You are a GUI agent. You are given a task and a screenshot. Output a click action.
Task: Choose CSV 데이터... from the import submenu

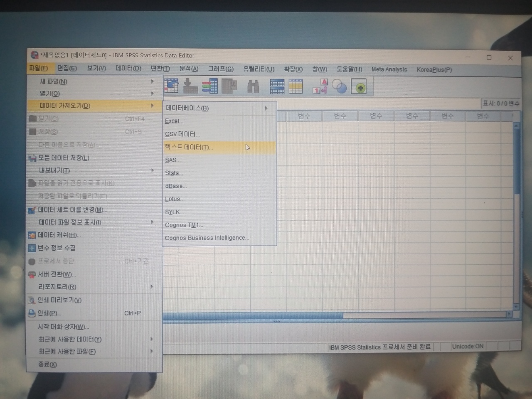coord(220,134)
